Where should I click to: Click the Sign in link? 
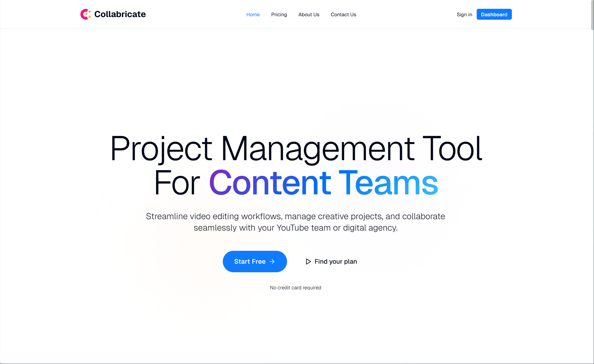tap(464, 15)
